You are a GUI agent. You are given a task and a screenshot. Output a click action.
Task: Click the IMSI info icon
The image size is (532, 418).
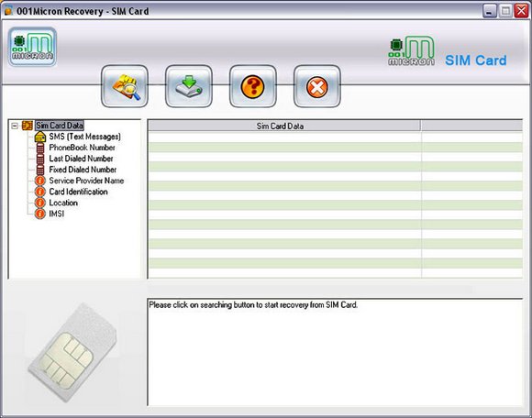click(40, 214)
